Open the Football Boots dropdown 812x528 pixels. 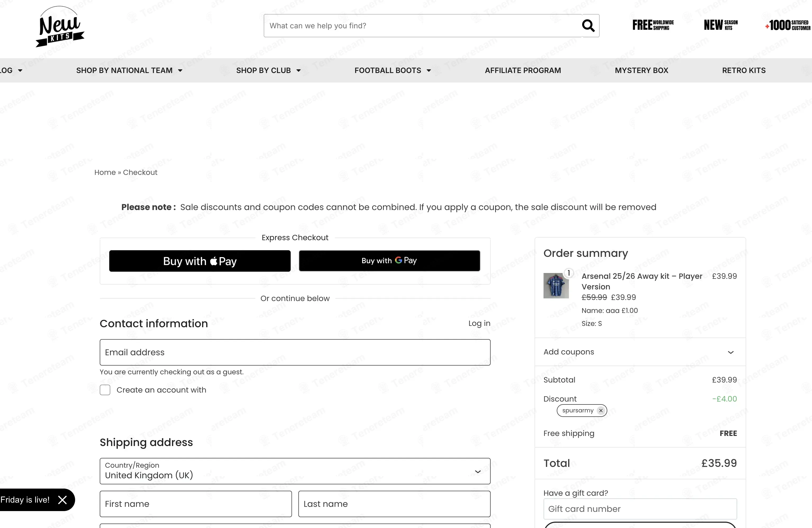pos(393,70)
